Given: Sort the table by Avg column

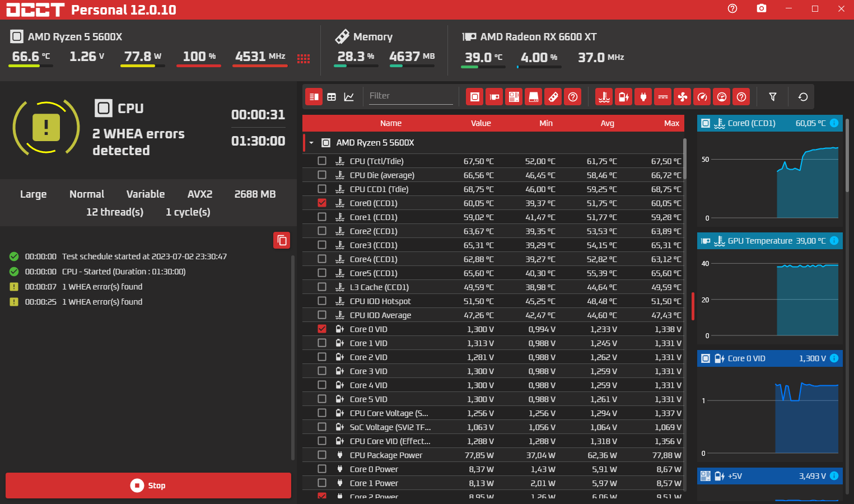Looking at the screenshot, I should click(608, 123).
